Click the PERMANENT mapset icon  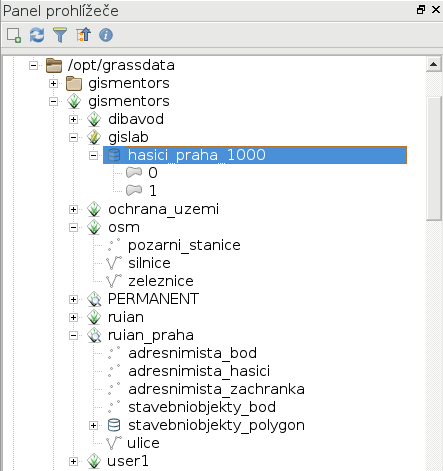pos(94,299)
